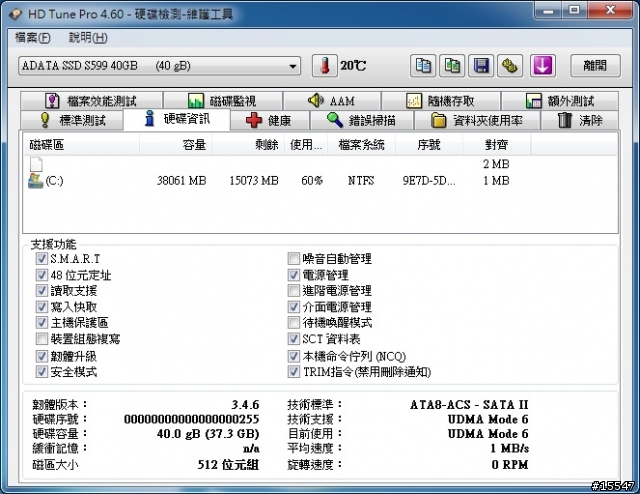This screenshot has height=494, width=640.
Task: Toggle the 安全模式 checkbox
Action: (41, 372)
